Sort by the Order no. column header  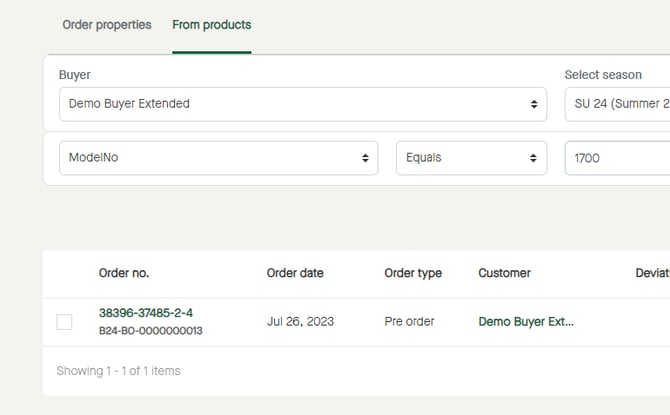pyautogui.click(x=124, y=273)
